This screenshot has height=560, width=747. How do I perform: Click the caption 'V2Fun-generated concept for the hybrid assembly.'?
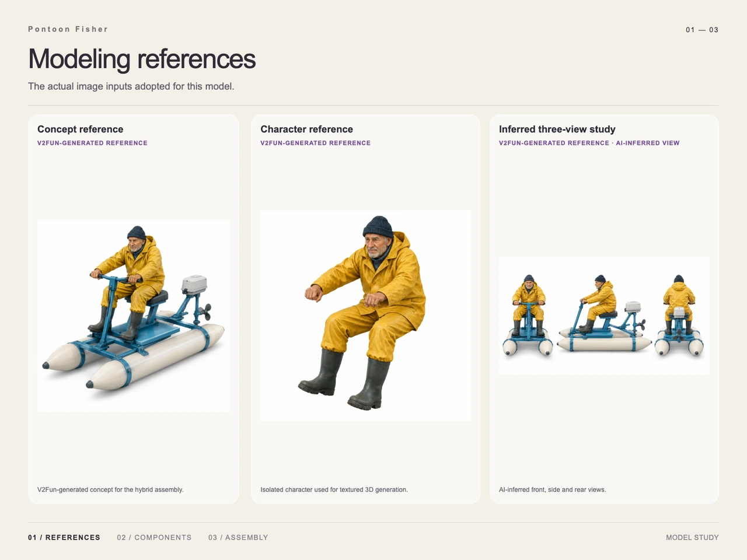coord(110,489)
